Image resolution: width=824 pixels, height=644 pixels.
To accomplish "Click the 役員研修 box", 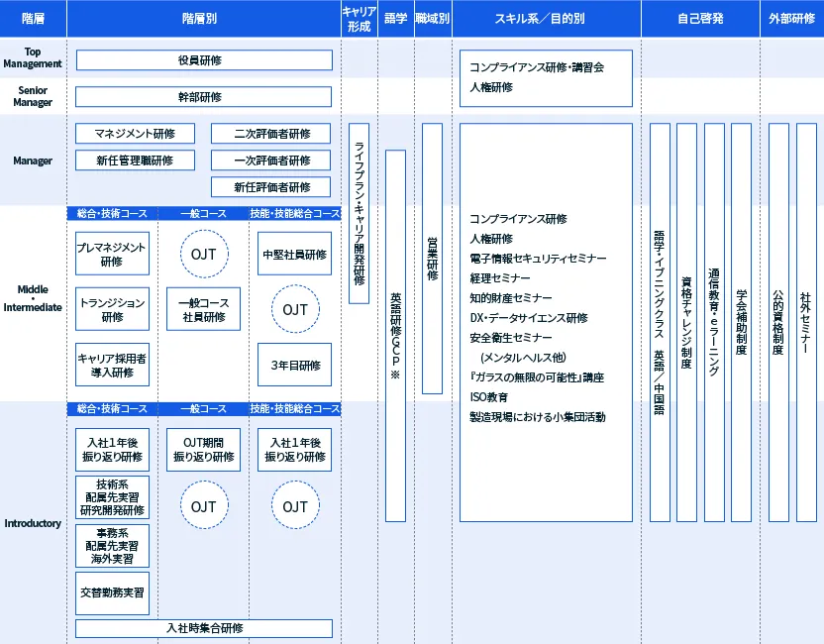I will click(204, 59).
